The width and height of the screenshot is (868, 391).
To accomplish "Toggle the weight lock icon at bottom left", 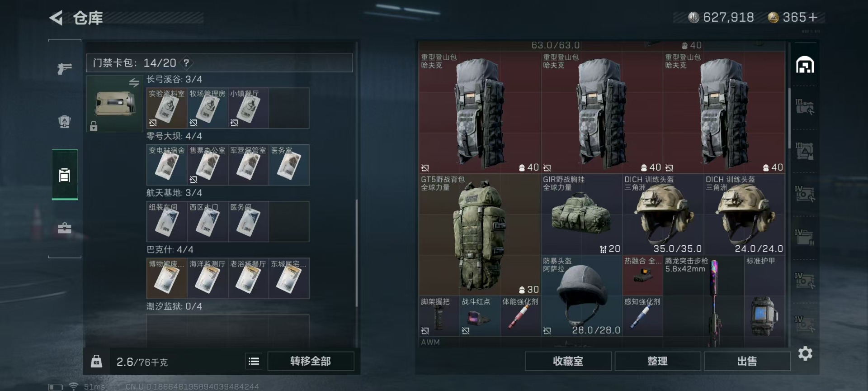I will tap(96, 361).
